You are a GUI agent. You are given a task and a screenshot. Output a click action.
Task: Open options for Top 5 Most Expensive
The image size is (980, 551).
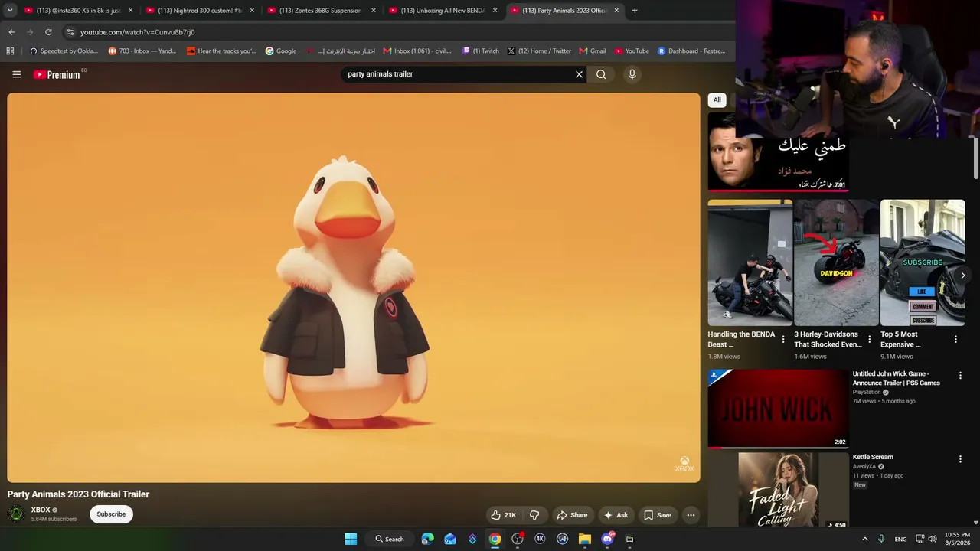click(955, 339)
